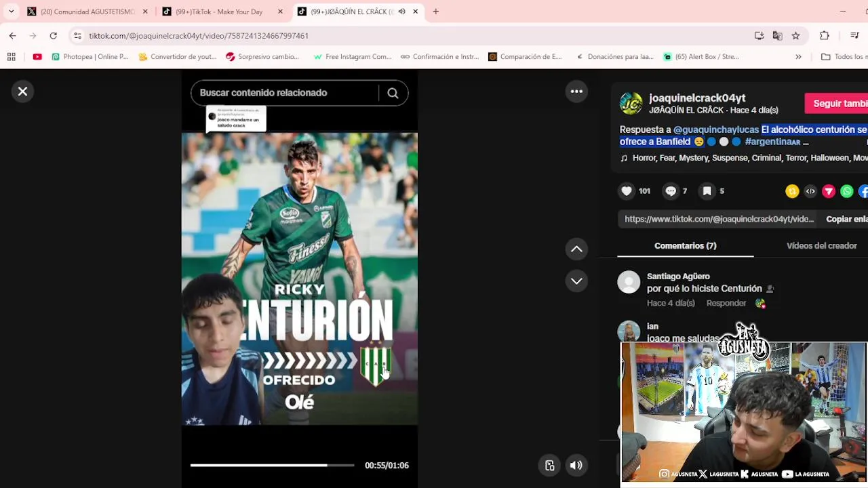Open Confirmación e Instr... bookmark
Viewport: 868px width, 488px height.
coord(439,57)
